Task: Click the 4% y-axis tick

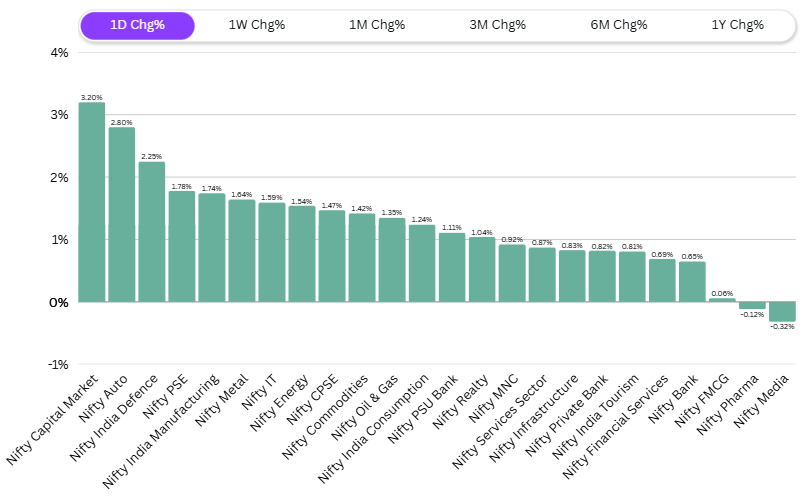Action: coord(60,53)
